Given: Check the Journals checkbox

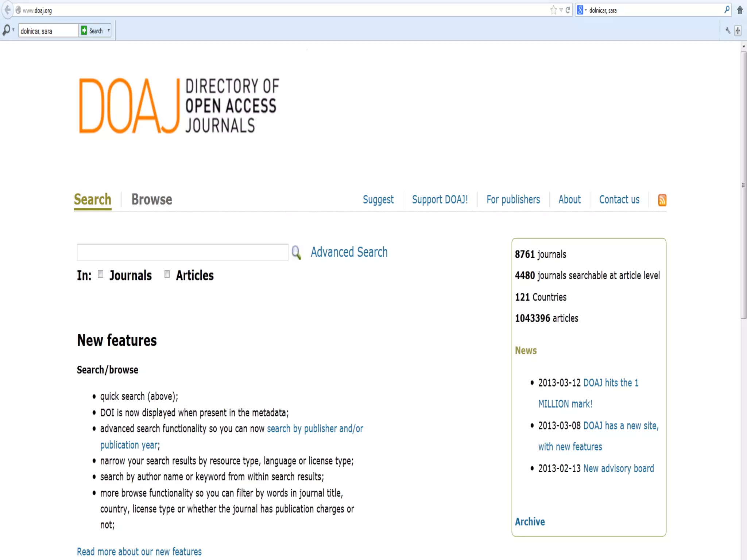Looking at the screenshot, I should point(101,274).
